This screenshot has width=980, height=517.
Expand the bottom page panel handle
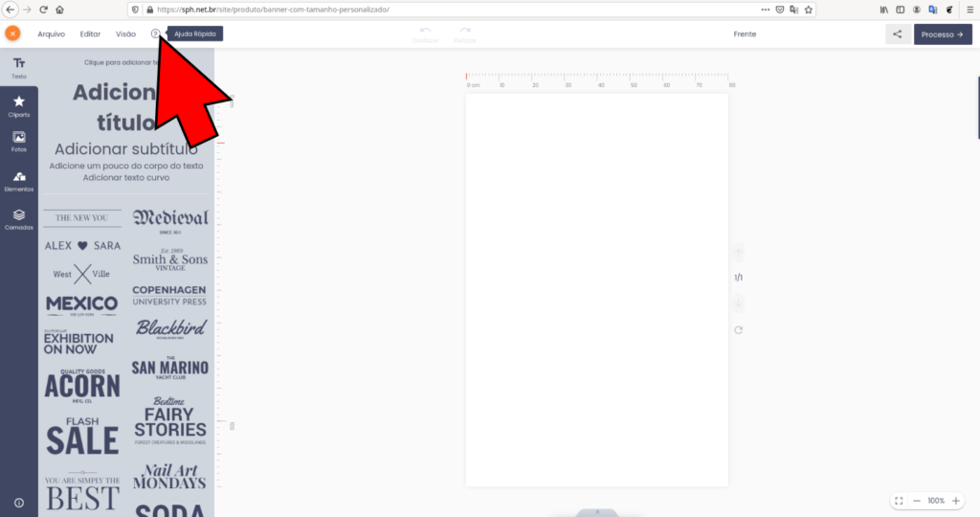point(597,512)
